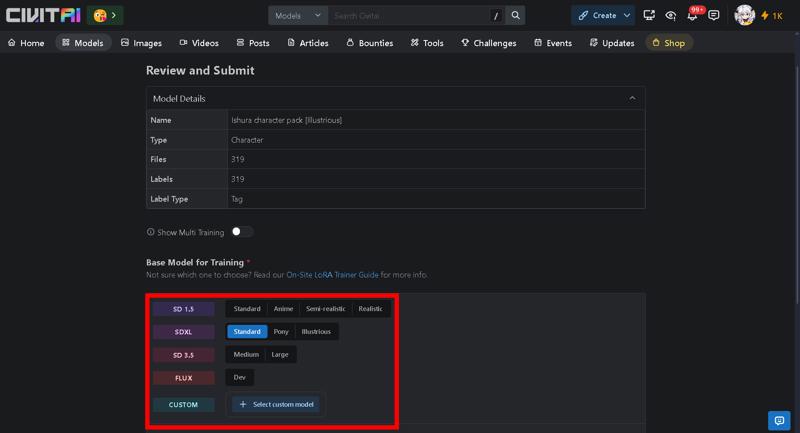Image resolution: width=800 pixels, height=433 pixels.
Task: Click the Civitai logo
Action: (x=43, y=15)
